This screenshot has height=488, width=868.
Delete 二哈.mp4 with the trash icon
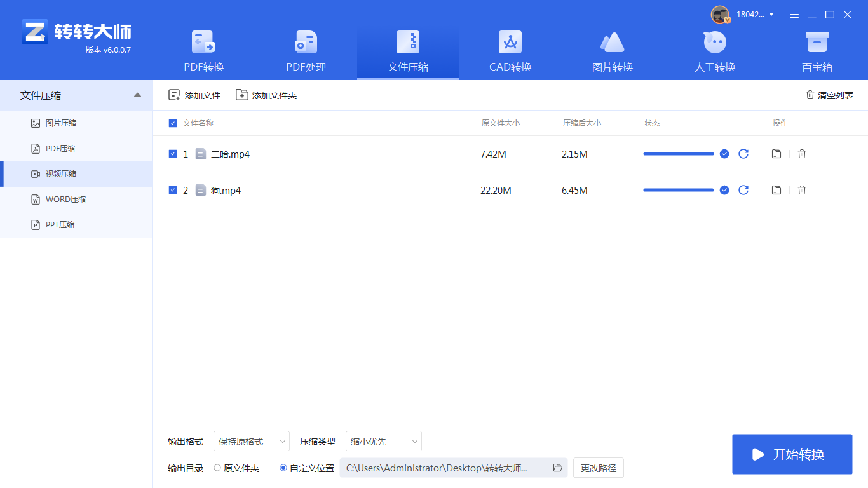pyautogui.click(x=802, y=154)
